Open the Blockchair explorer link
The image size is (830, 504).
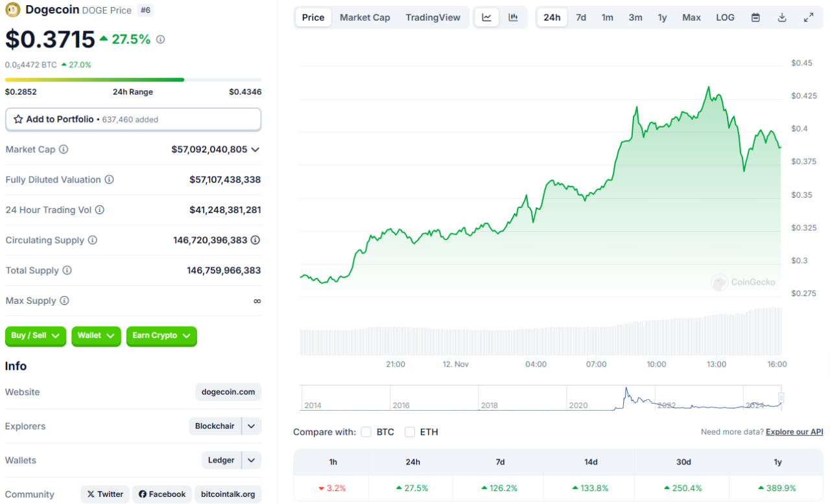coord(215,426)
